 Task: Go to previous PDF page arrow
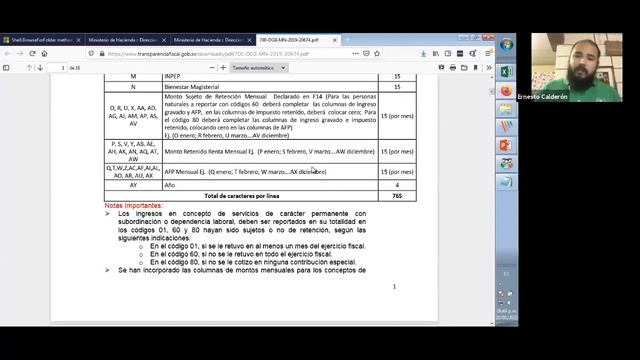[x=29, y=68]
